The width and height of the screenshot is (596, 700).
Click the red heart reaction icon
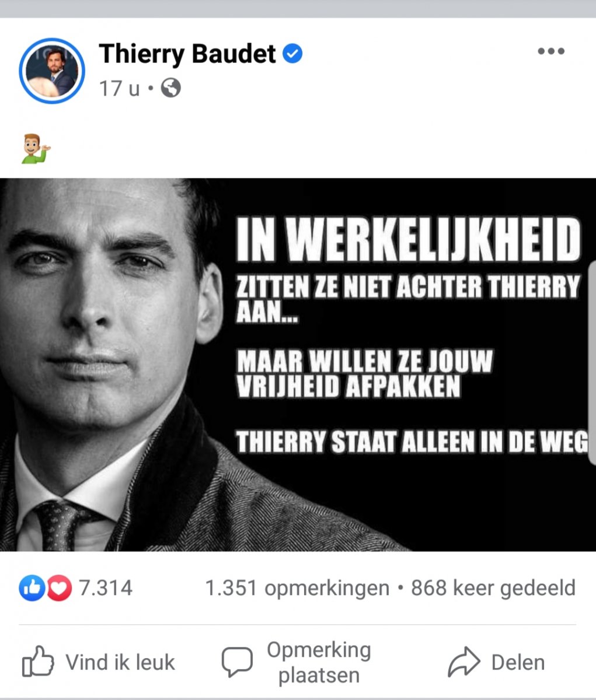pyautogui.click(x=59, y=588)
